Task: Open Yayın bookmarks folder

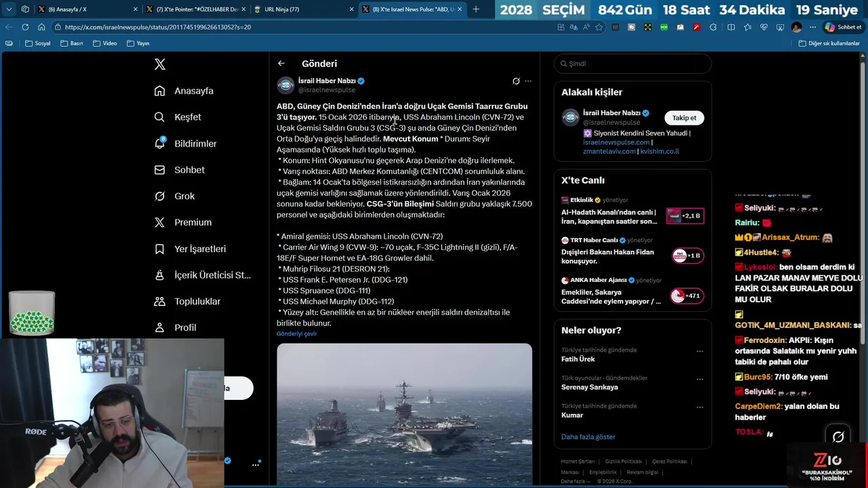Action: pos(138,43)
